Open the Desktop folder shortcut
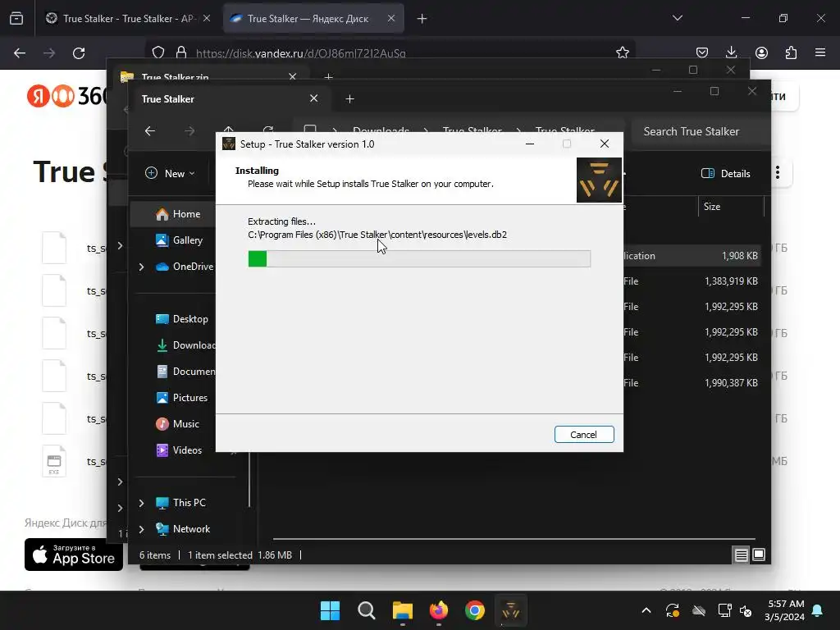Viewport: 840px width, 630px height. tap(181, 319)
